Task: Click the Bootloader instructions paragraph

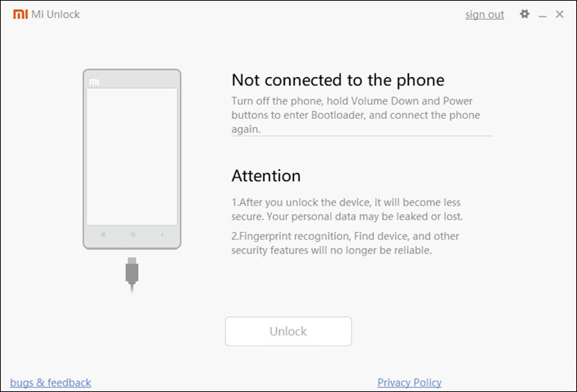Action: pos(356,115)
